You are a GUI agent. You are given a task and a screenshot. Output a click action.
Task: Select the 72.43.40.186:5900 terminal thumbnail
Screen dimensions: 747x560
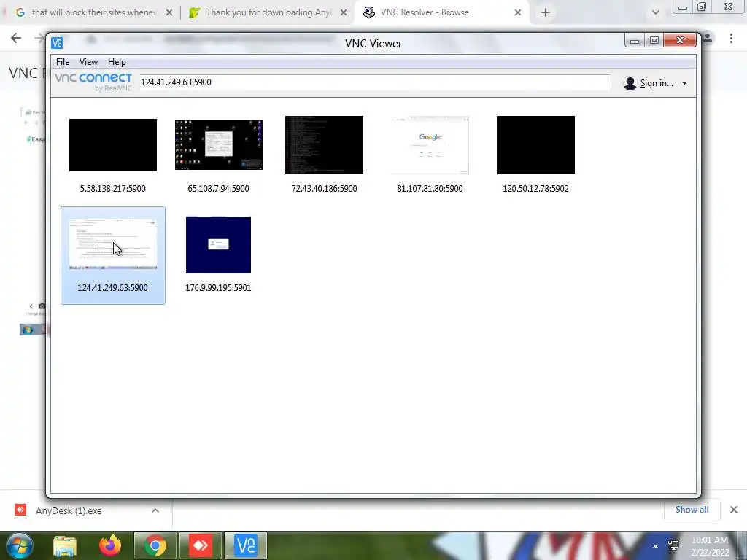coord(325,145)
